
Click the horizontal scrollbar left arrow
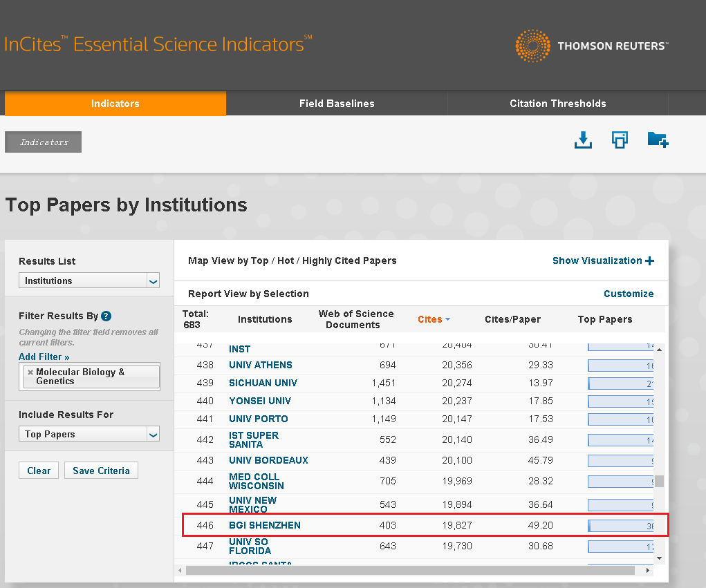tap(180, 571)
